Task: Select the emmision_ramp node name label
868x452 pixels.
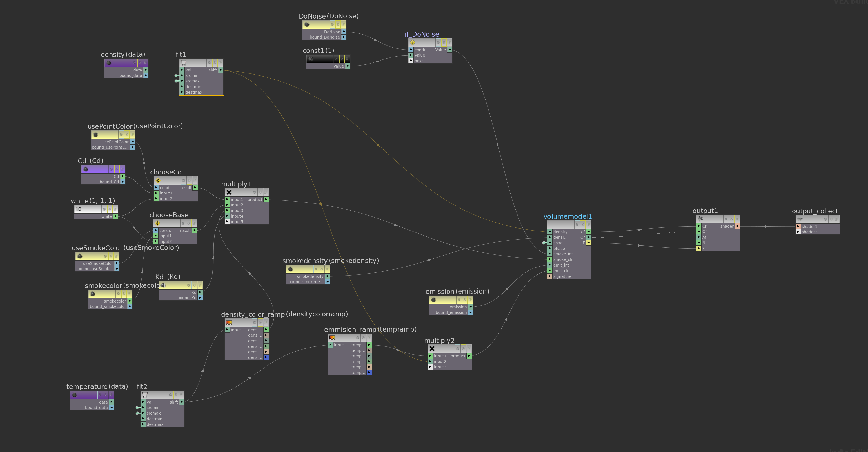Action: click(x=350, y=329)
